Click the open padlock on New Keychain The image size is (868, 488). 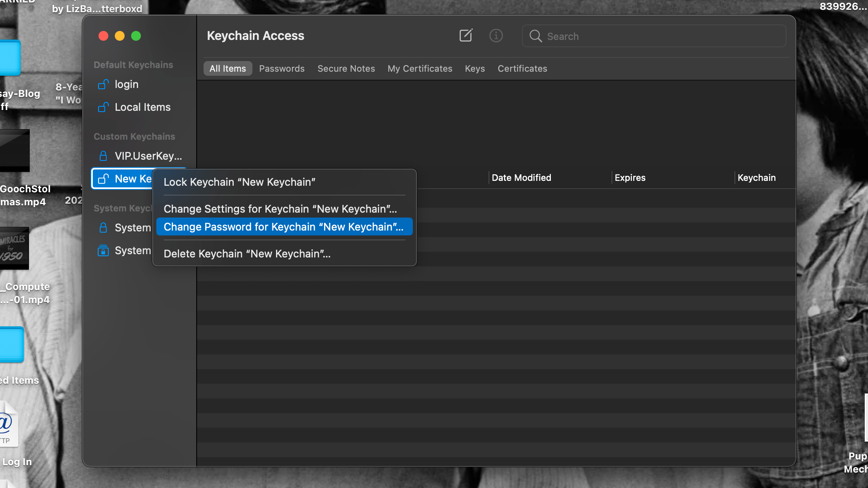(103, 179)
